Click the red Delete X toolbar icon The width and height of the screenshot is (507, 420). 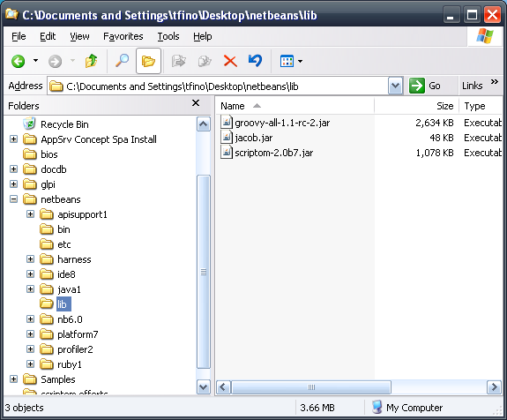(230, 61)
